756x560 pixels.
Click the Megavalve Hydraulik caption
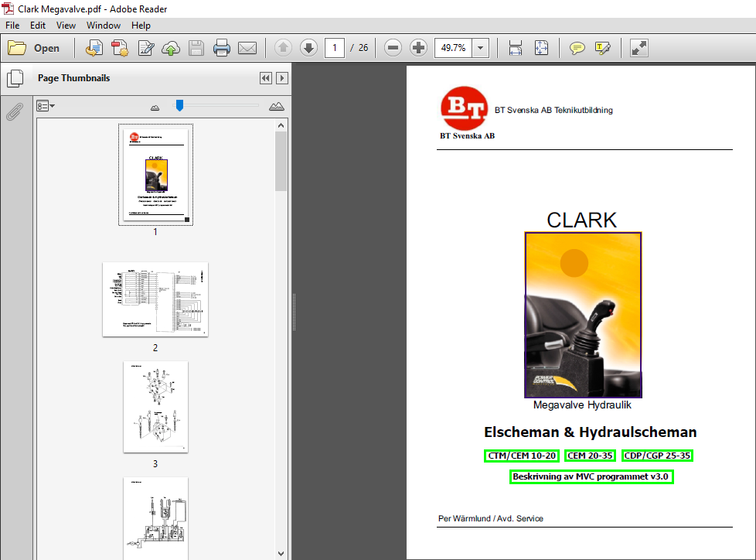(x=582, y=405)
